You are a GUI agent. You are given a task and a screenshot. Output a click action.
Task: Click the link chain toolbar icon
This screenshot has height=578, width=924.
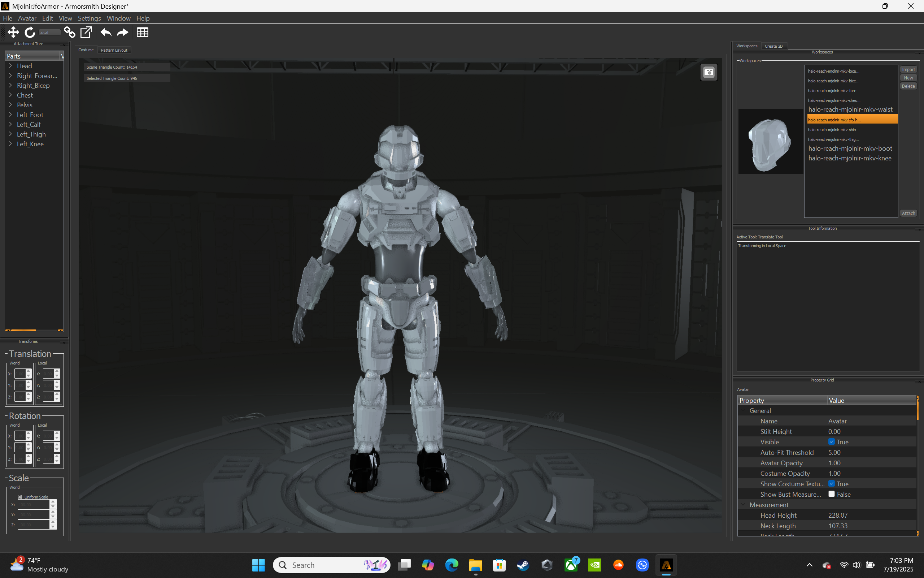70,33
